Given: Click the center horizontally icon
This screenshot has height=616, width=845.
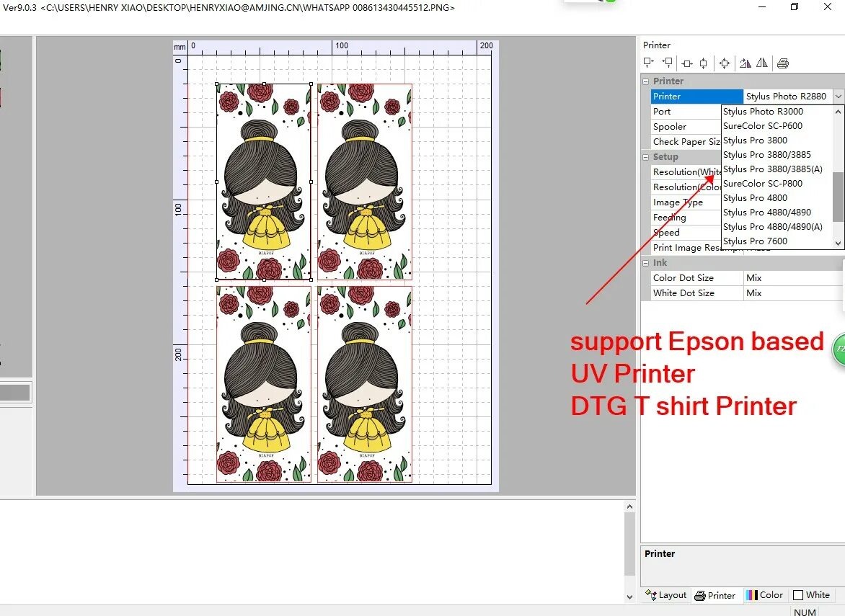Looking at the screenshot, I should coord(687,63).
